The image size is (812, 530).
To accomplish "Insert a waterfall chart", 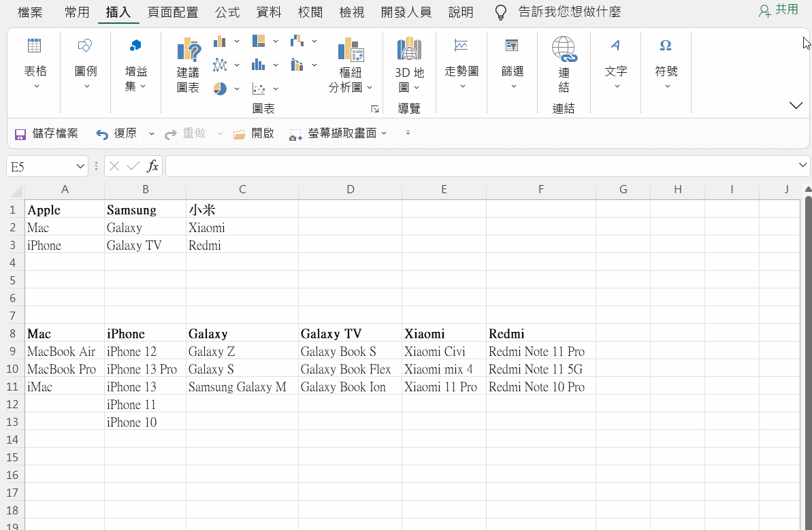I will coord(297,41).
